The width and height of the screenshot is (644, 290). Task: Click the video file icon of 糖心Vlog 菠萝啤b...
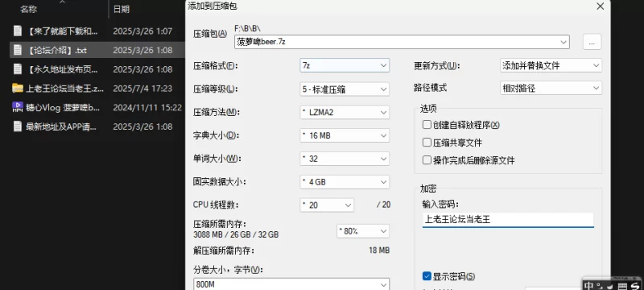click(17, 107)
